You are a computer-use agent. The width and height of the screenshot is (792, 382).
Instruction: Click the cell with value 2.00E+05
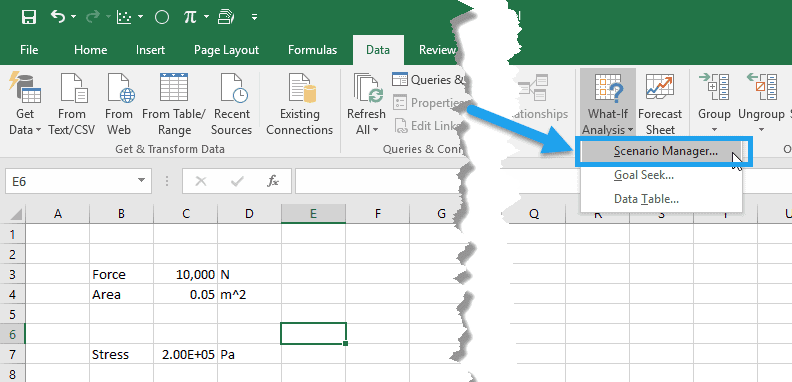point(185,355)
